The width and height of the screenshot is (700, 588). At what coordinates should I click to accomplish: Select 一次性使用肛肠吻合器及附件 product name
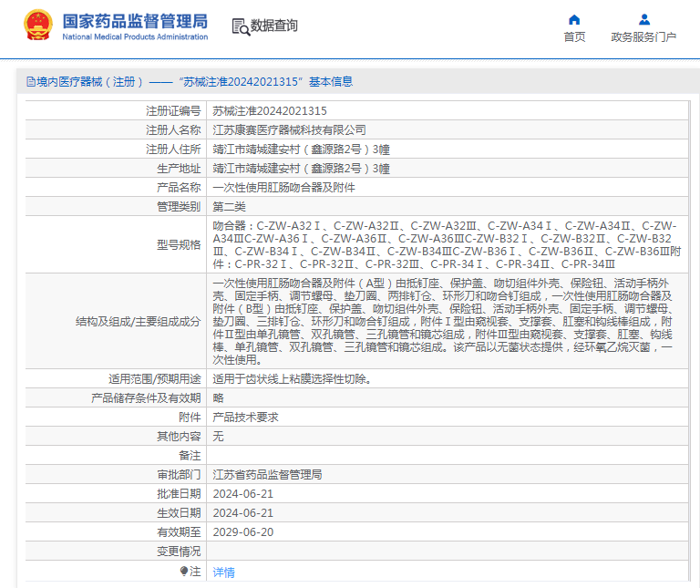point(283,188)
